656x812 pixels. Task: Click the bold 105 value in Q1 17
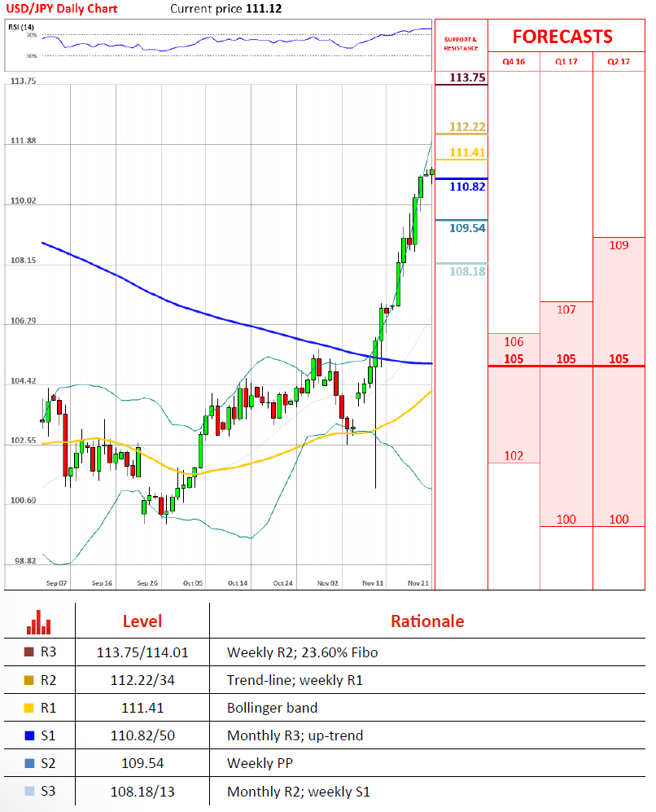pyautogui.click(x=566, y=359)
